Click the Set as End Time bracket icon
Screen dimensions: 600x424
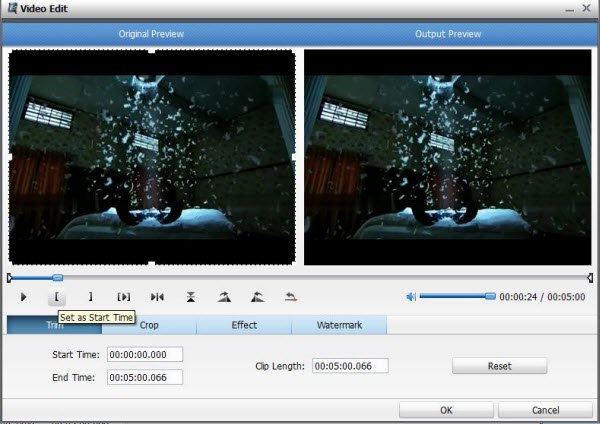[90, 297]
